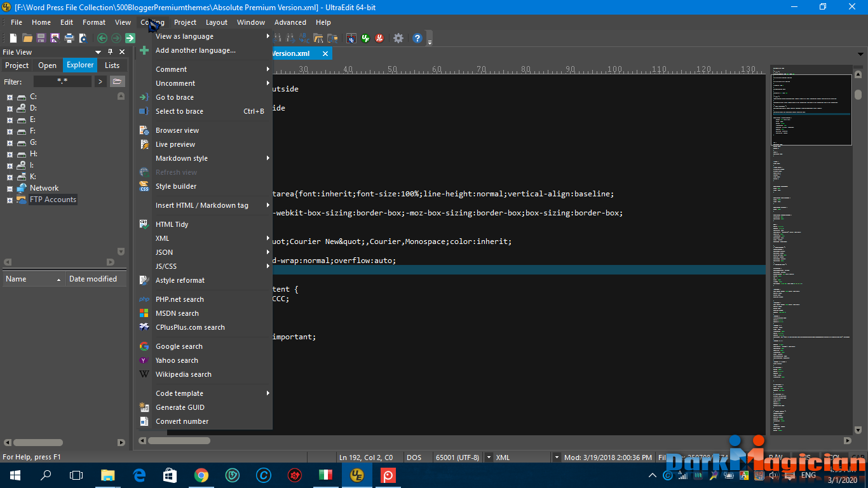
Task: Click the browse folder icon beside the filter
Action: click(x=117, y=81)
